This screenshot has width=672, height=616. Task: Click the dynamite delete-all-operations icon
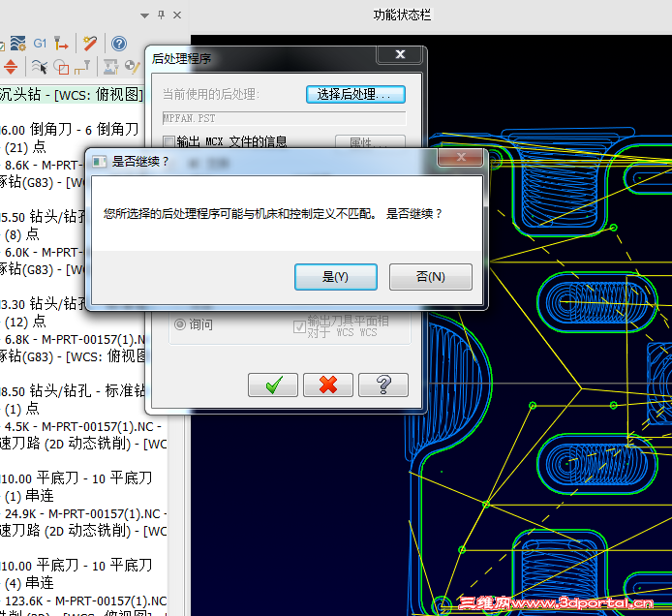click(90, 44)
